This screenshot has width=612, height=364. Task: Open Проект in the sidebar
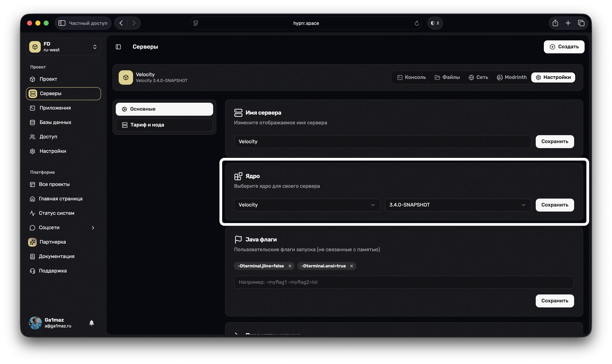(x=63, y=79)
